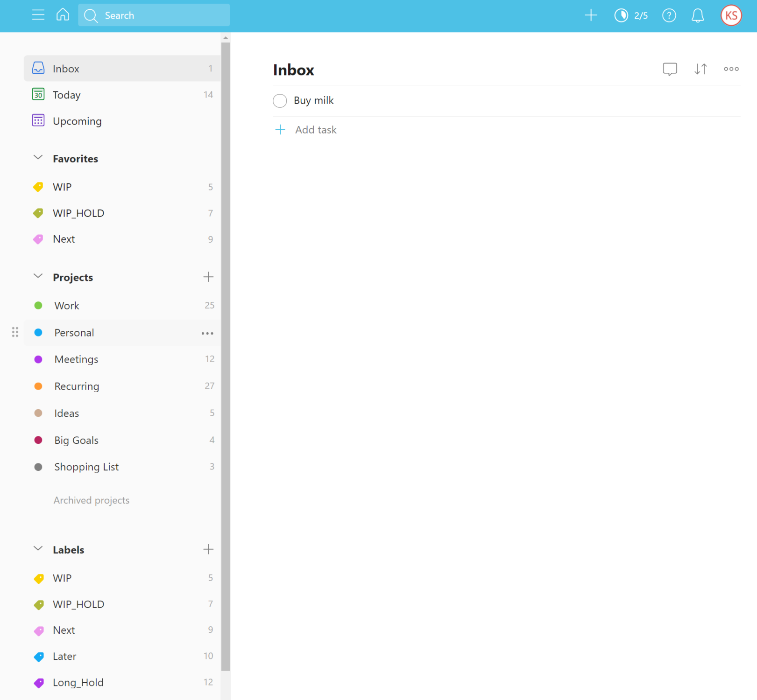Open the Personal project

[122, 332]
